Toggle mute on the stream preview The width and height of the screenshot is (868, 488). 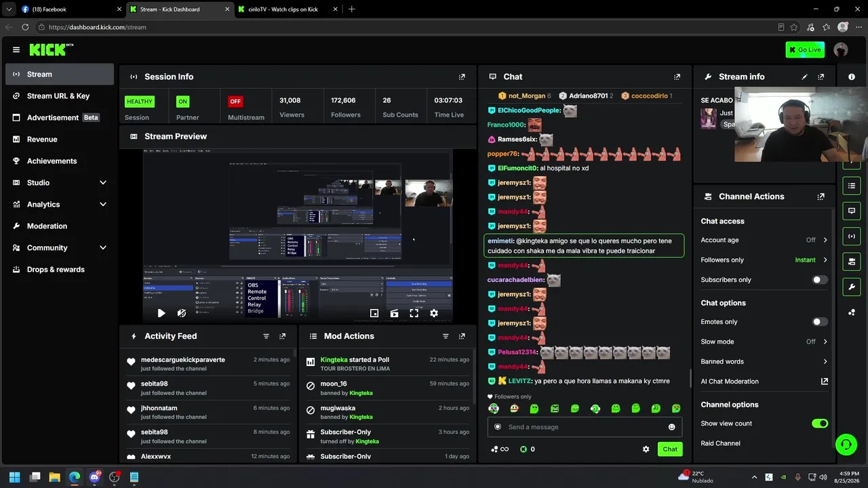pyautogui.click(x=182, y=313)
